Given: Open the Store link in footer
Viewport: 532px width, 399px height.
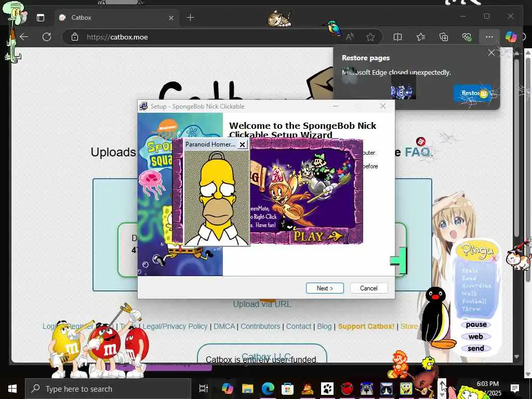Looking at the screenshot, I should tap(409, 326).
